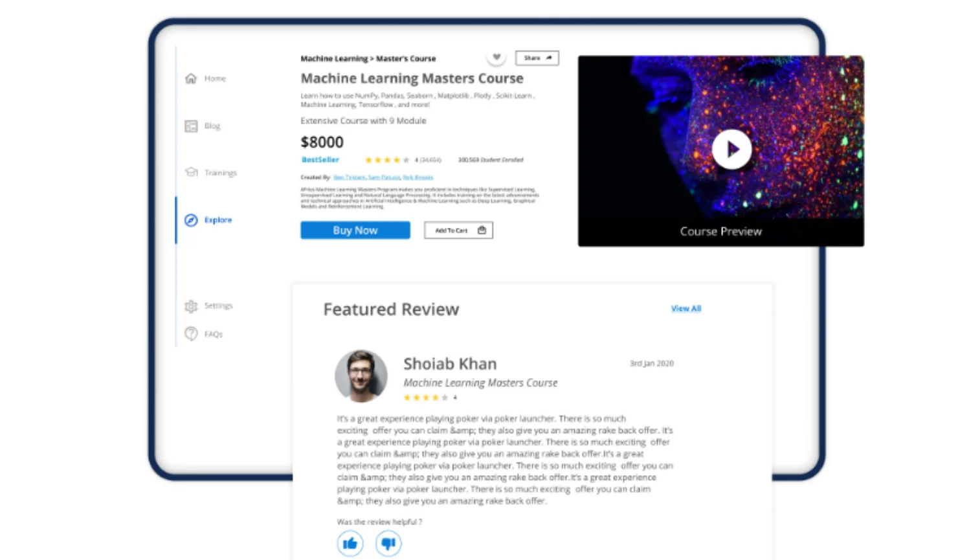Image resolution: width=971 pixels, height=560 pixels.
Task: Play the Course Preview video
Action: pyautogui.click(x=731, y=150)
